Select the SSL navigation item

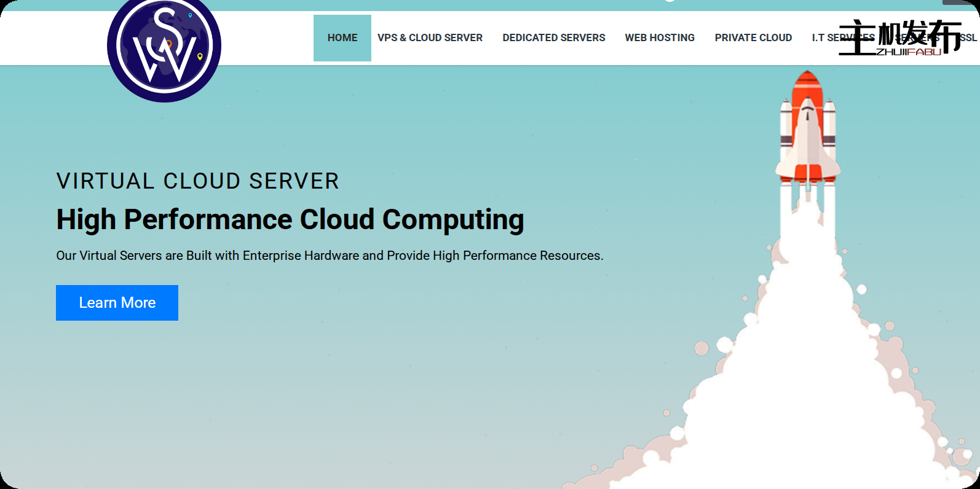click(x=969, y=38)
